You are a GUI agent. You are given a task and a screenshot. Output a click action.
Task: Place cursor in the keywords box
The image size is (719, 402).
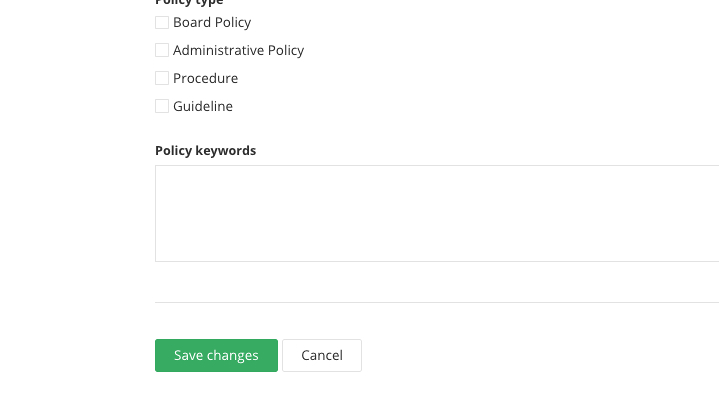point(437,213)
